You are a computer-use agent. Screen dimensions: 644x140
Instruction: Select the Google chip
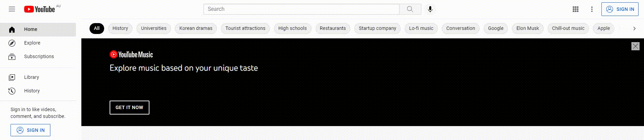[496, 29]
